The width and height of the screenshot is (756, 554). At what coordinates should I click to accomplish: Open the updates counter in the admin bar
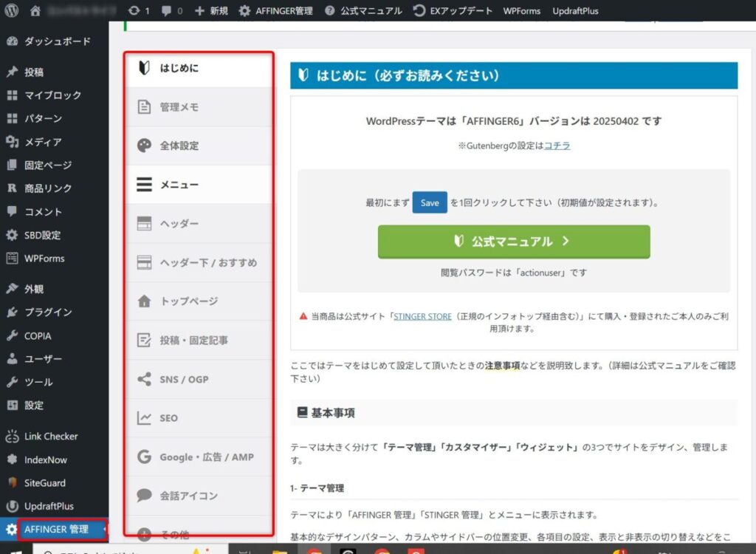pos(139,10)
